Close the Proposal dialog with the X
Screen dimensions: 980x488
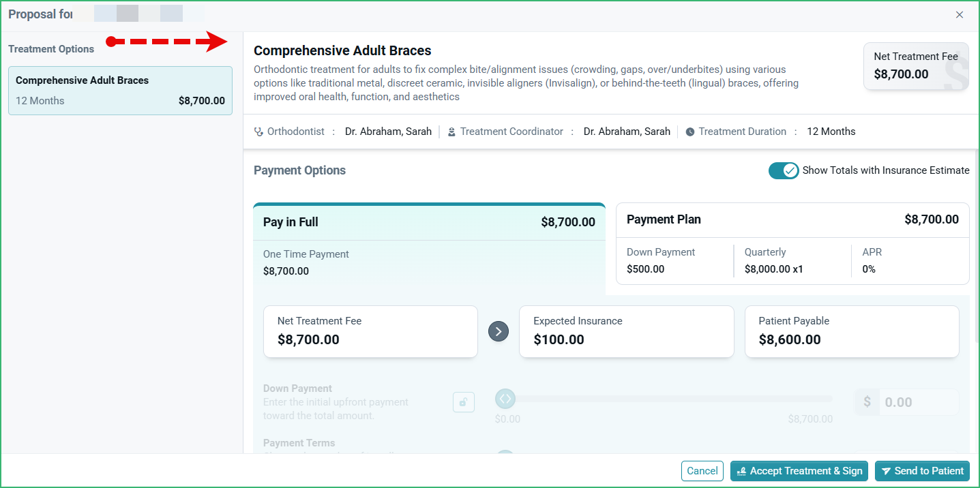coord(960,14)
